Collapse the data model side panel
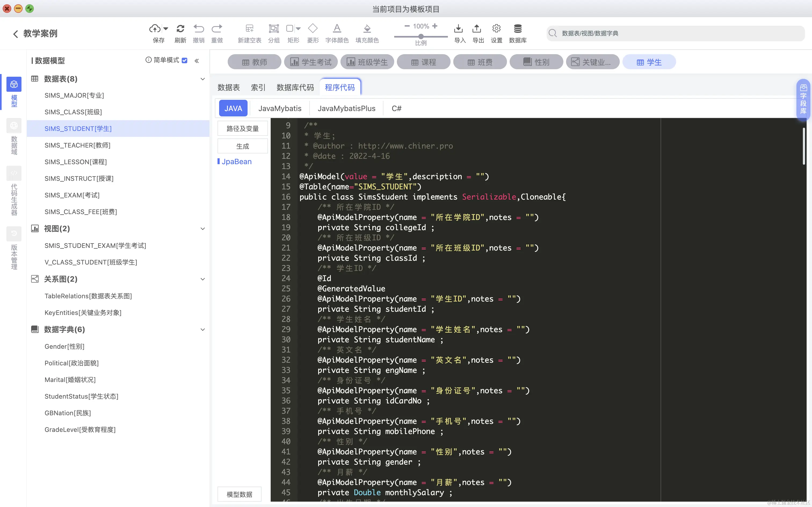 click(x=197, y=61)
